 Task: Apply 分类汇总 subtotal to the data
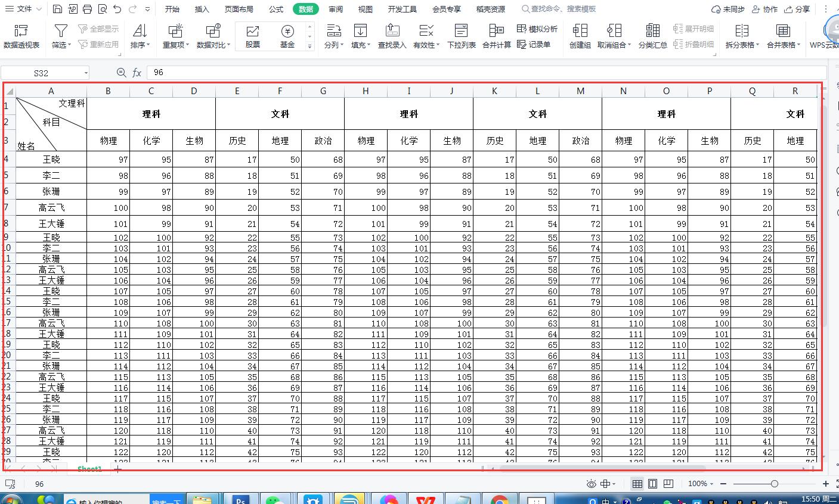click(652, 35)
